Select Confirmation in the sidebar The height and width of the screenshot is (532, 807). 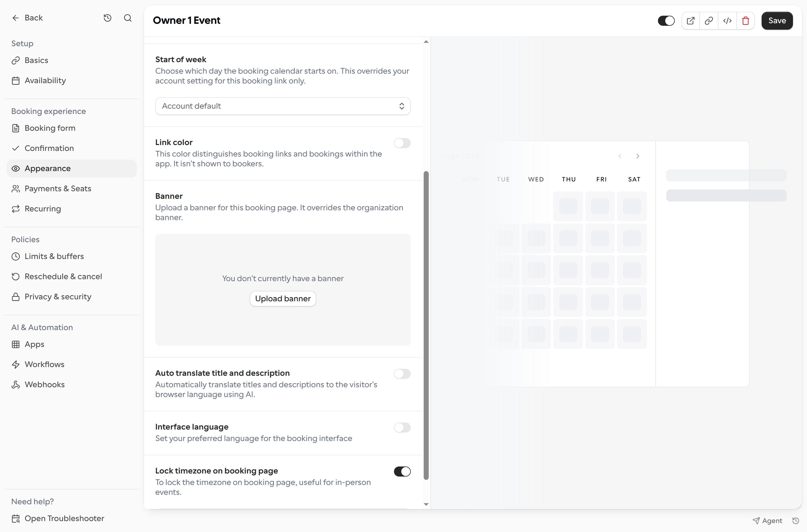coord(72,148)
